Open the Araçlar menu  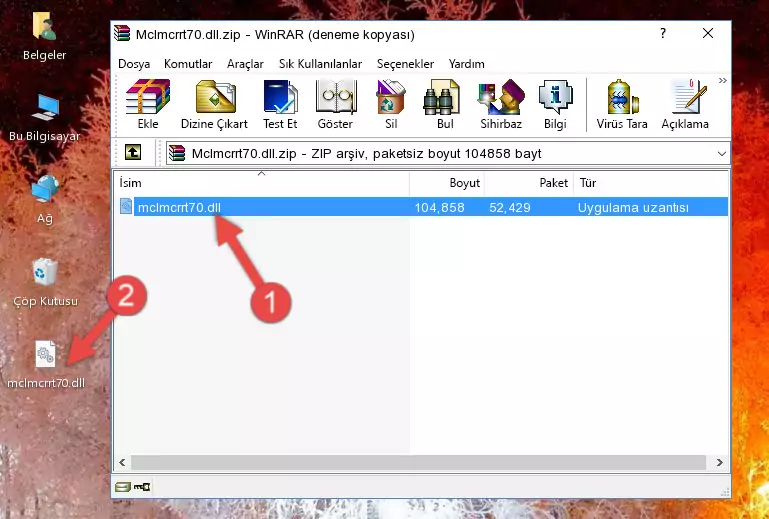click(x=245, y=64)
